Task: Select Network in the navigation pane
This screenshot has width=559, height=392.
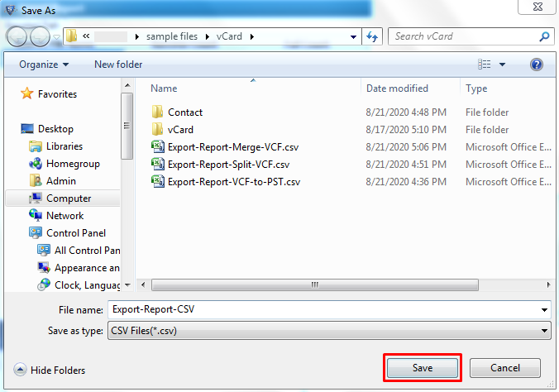Action: [x=64, y=216]
